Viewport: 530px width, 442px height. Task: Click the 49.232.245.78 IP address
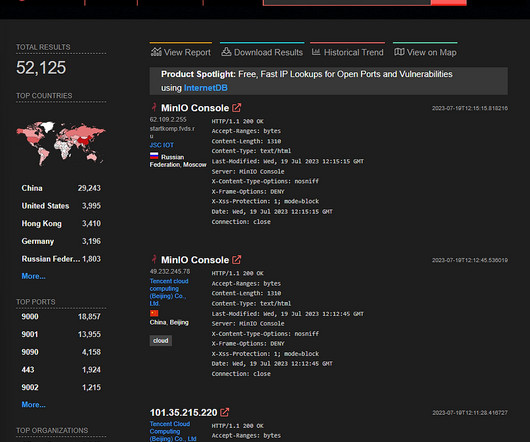click(x=170, y=272)
